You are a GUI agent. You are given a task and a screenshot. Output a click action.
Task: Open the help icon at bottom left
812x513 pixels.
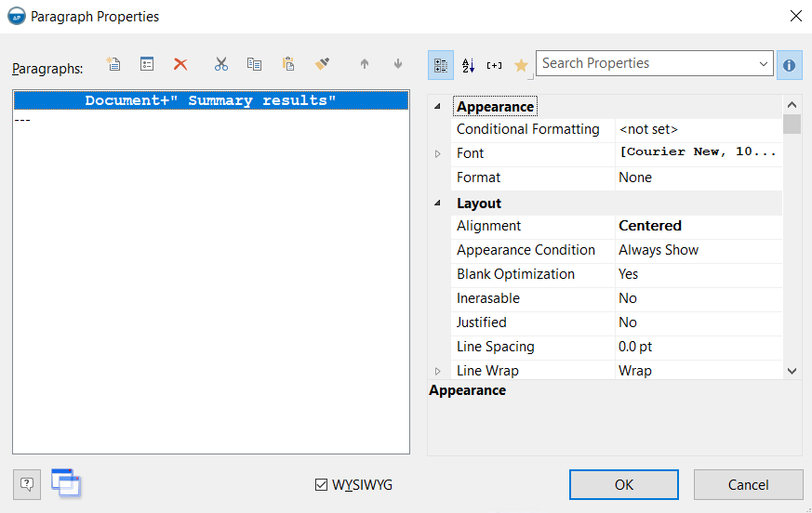click(x=27, y=483)
